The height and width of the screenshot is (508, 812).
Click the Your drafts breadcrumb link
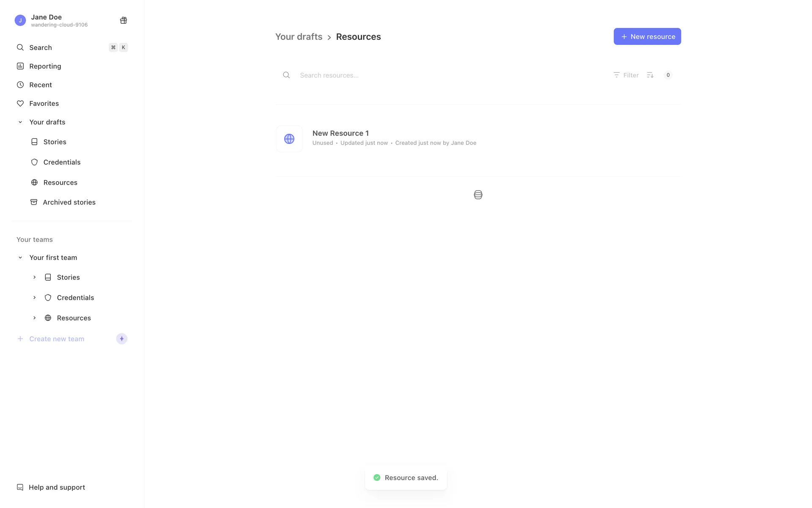point(299,37)
